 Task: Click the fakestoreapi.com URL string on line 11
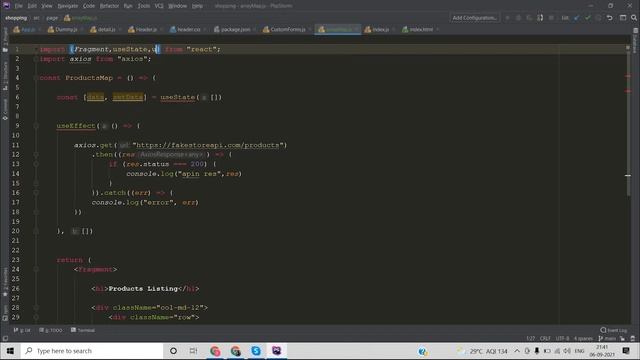point(209,145)
